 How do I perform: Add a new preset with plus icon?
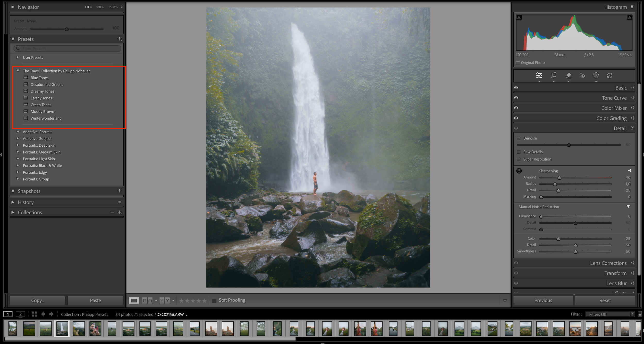[120, 39]
